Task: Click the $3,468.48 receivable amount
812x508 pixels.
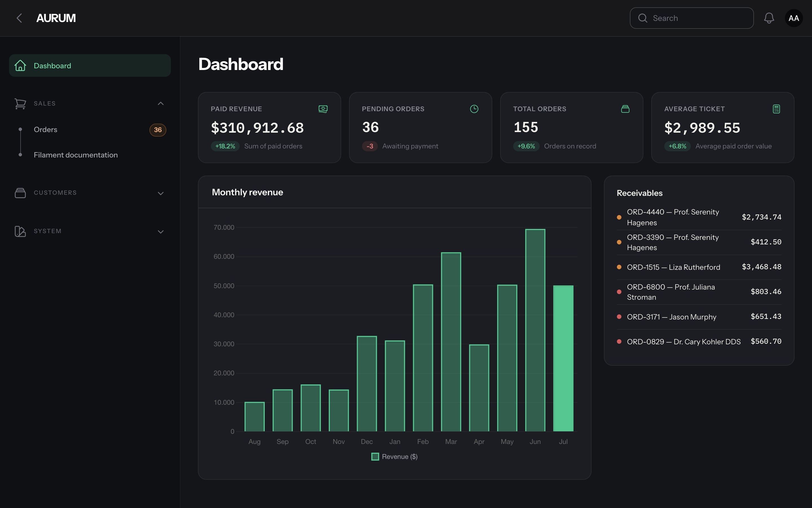Action: (x=761, y=267)
